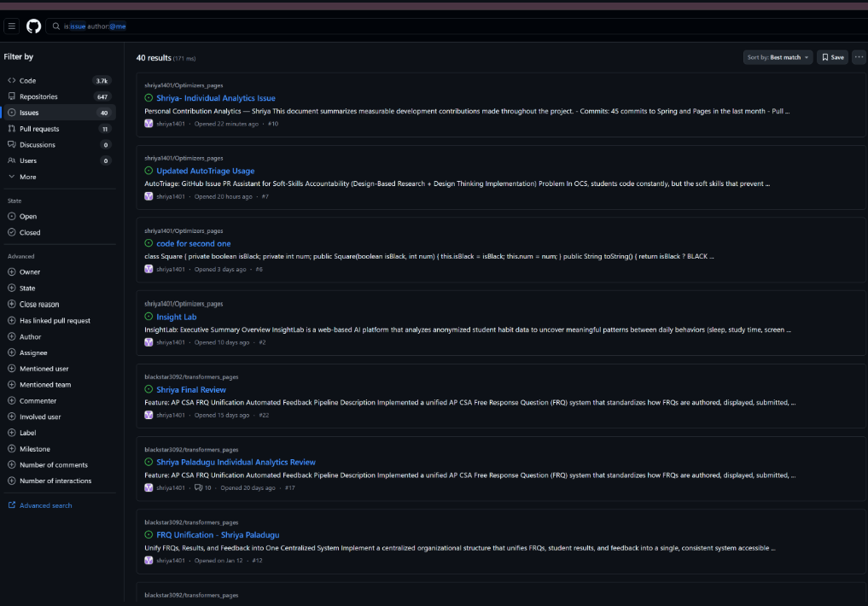Add the Label advanced filter
Screen dimensions: 868x606
tap(29, 433)
